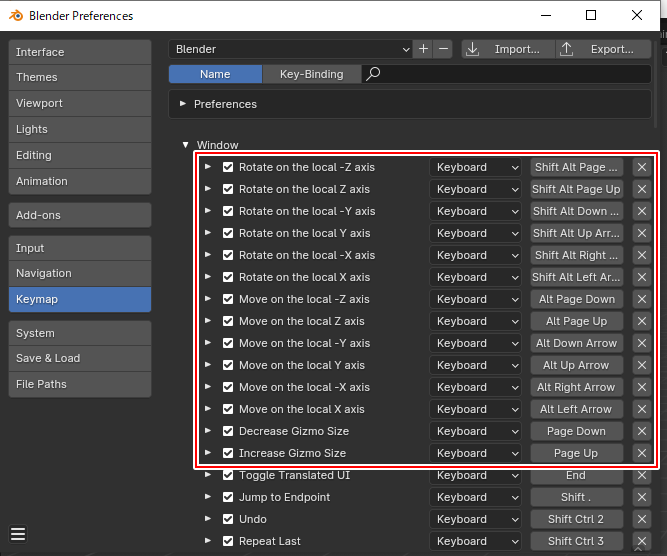Add a new keymap preset with plus icon
This screenshot has height=556, width=667.
coord(424,49)
